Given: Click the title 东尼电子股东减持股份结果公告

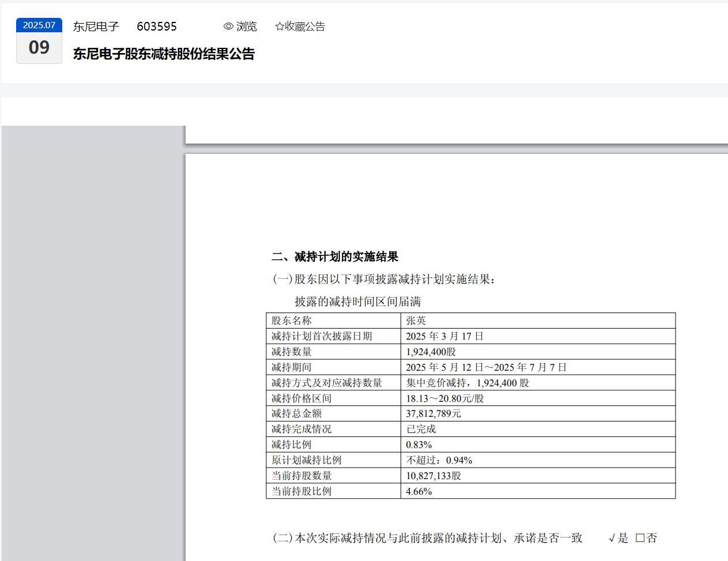Looking at the screenshot, I should [164, 54].
